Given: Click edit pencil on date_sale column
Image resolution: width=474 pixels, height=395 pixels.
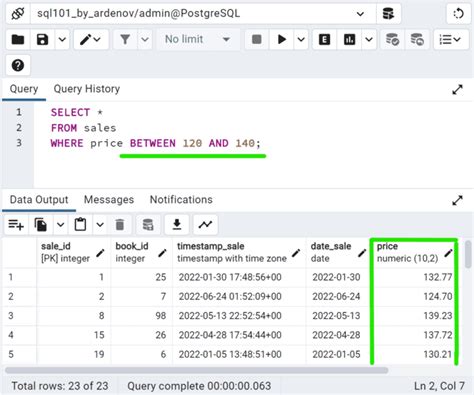Looking at the screenshot, I should click(x=362, y=253).
